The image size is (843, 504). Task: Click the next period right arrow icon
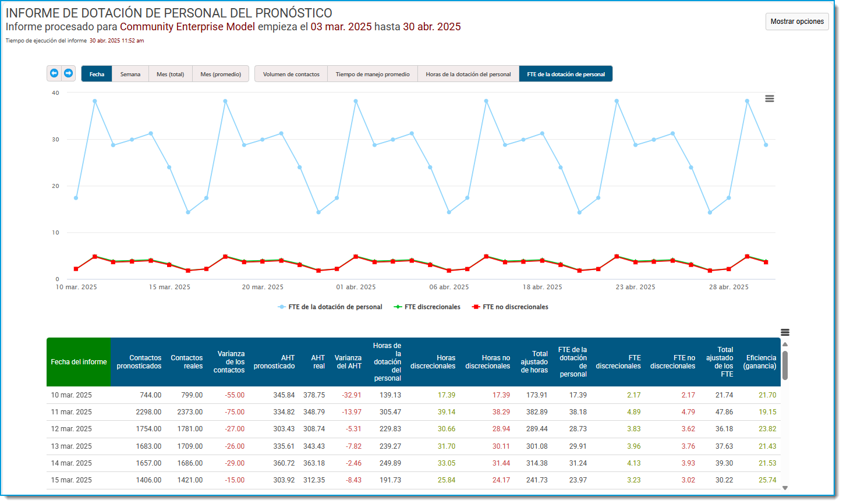point(68,73)
